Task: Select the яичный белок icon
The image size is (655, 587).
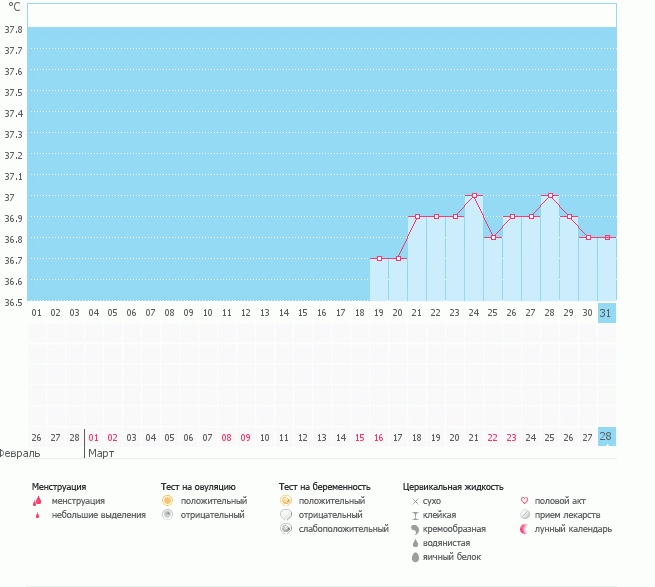Action: point(415,557)
